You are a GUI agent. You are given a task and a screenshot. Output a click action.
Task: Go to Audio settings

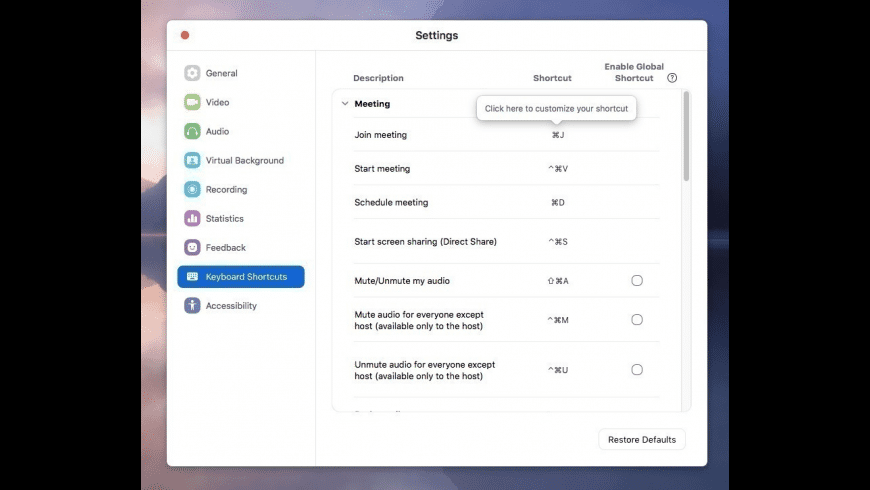pyautogui.click(x=241, y=131)
